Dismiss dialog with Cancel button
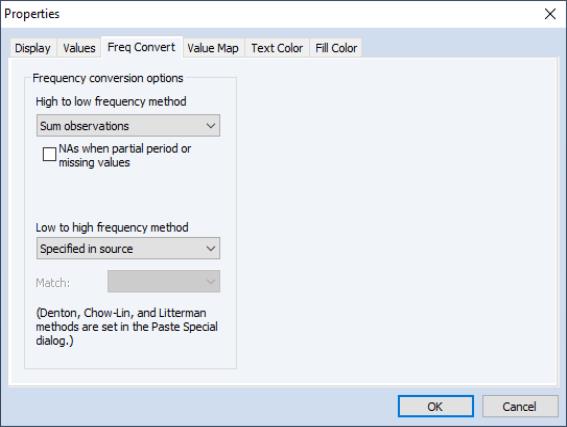 click(x=520, y=406)
